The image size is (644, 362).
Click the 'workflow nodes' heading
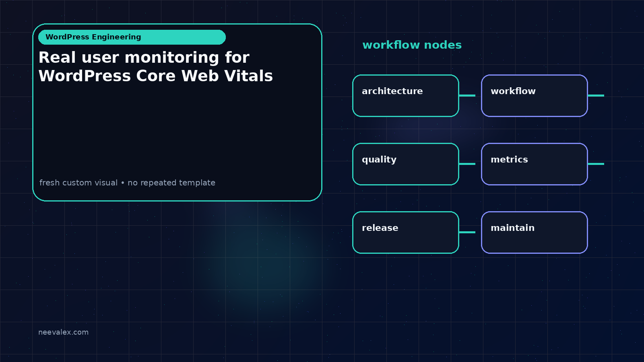coord(412,45)
